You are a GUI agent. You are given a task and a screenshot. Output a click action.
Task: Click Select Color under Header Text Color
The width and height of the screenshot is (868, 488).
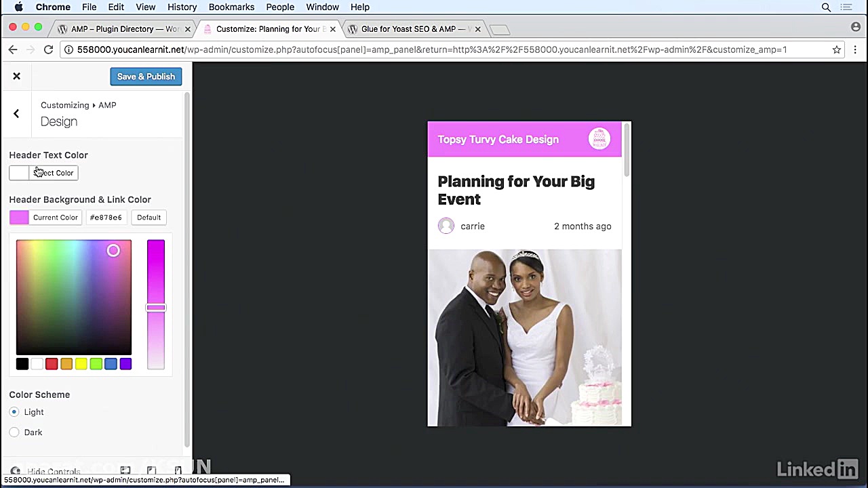click(54, 173)
